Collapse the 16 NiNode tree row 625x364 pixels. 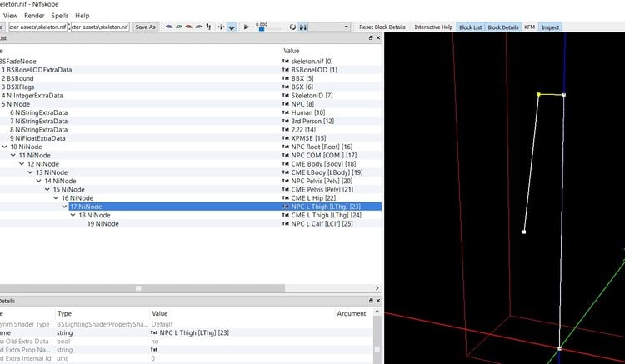(56, 198)
